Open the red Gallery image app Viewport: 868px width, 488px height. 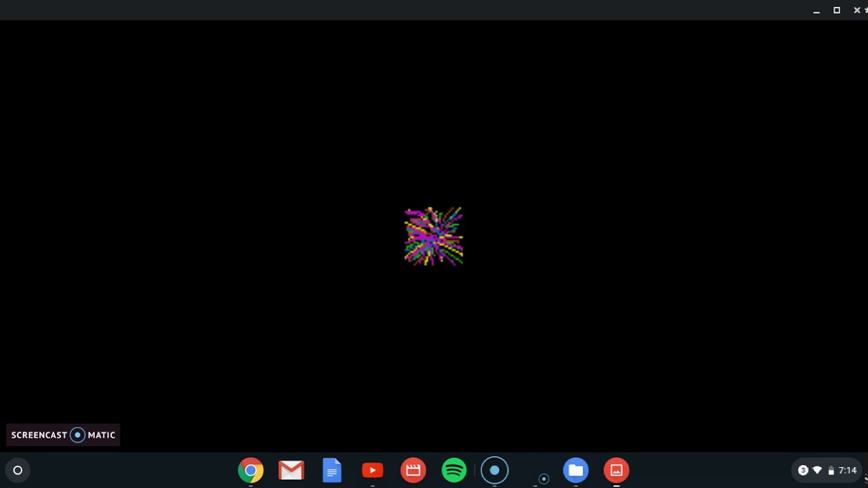tap(616, 470)
